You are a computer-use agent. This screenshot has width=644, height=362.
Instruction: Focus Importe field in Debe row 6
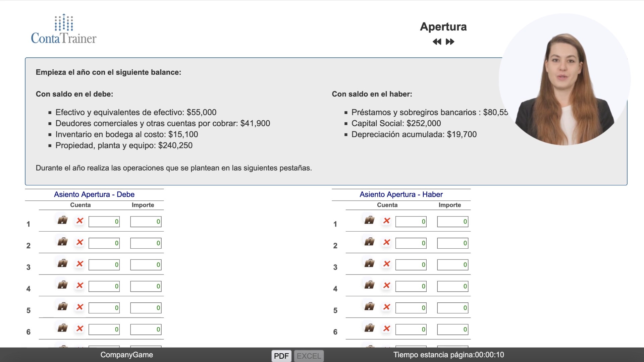[146, 329]
